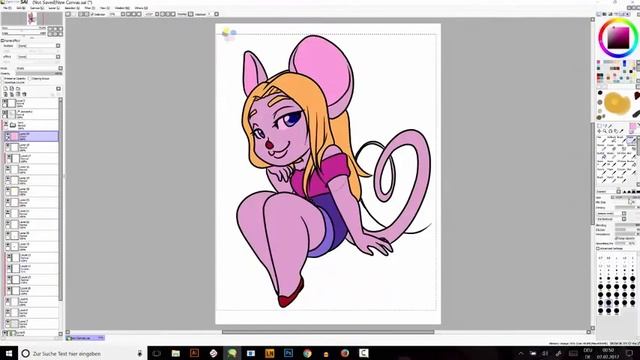Toggle the Preserve Opacity checkbox

(x=2, y=78)
